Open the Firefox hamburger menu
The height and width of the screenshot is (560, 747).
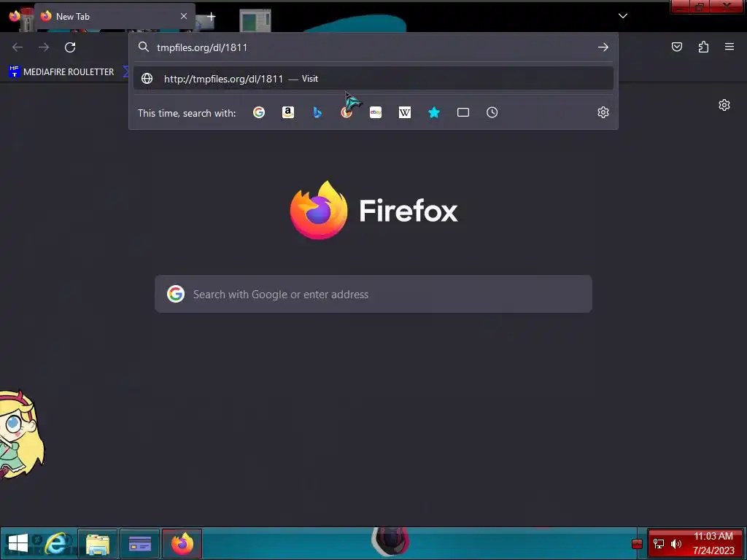pos(729,47)
